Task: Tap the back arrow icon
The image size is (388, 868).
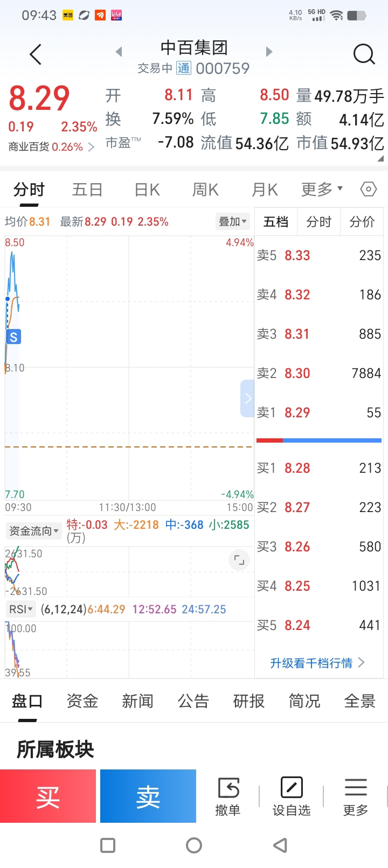Action: coord(36,54)
